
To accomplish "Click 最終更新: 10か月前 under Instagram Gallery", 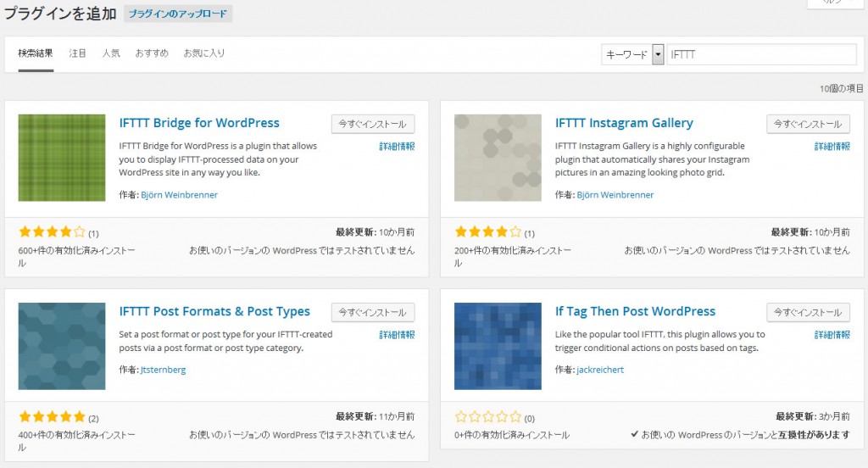I will 810,232.
